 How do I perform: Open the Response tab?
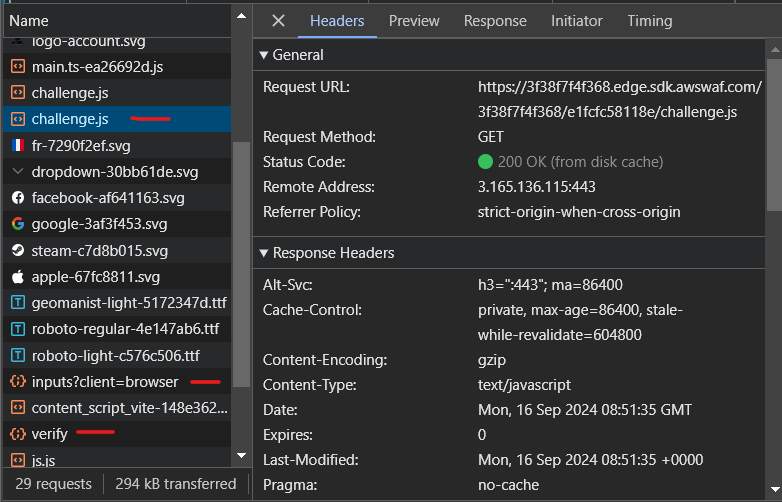point(495,20)
